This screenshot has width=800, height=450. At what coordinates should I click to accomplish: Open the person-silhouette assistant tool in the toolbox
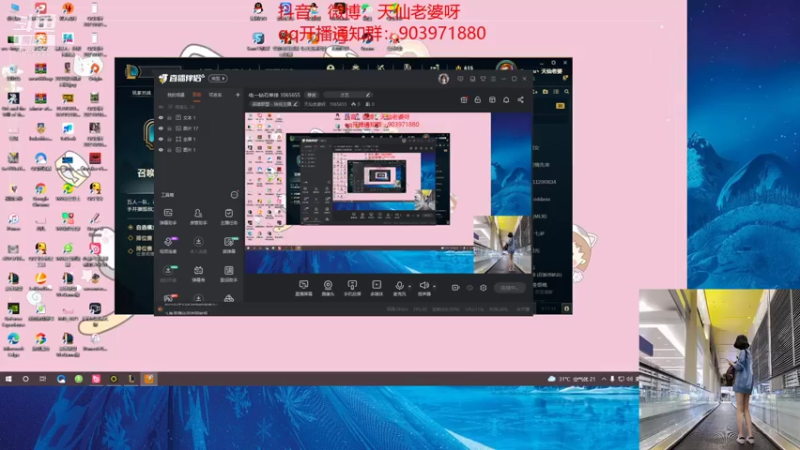[x=198, y=213]
